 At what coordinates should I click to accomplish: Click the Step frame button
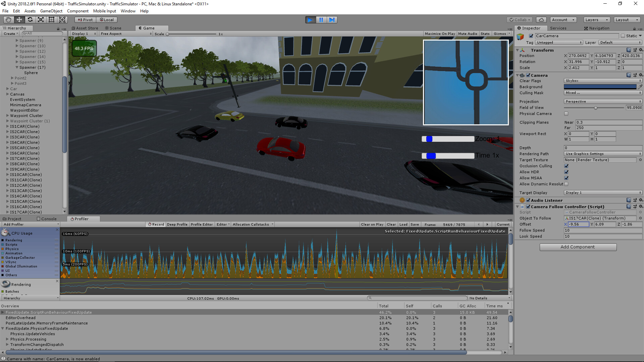[332, 20]
